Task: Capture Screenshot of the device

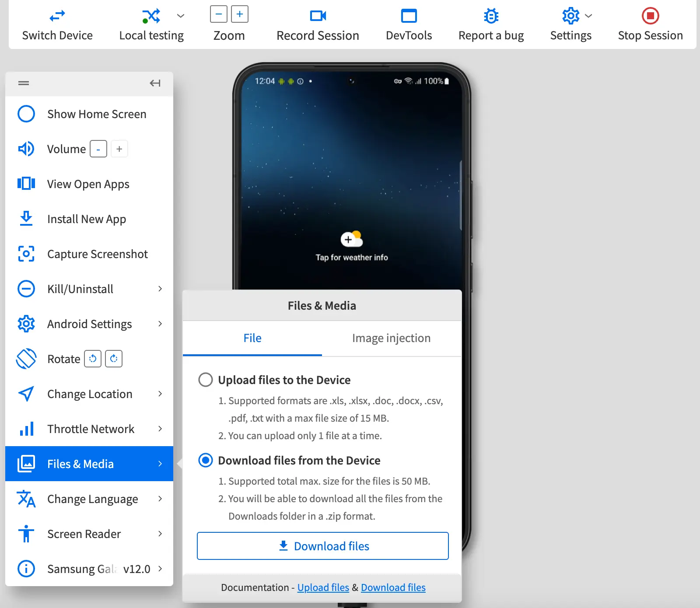Action: (x=97, y=254)
